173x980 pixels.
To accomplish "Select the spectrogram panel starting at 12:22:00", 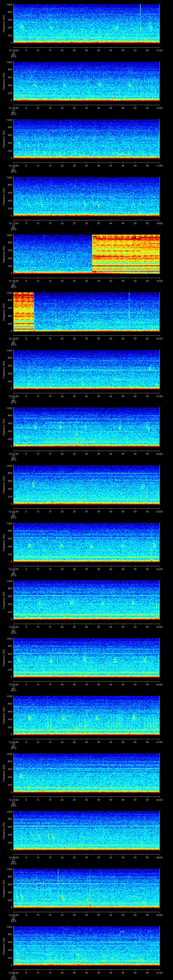I will pos(87,485).
